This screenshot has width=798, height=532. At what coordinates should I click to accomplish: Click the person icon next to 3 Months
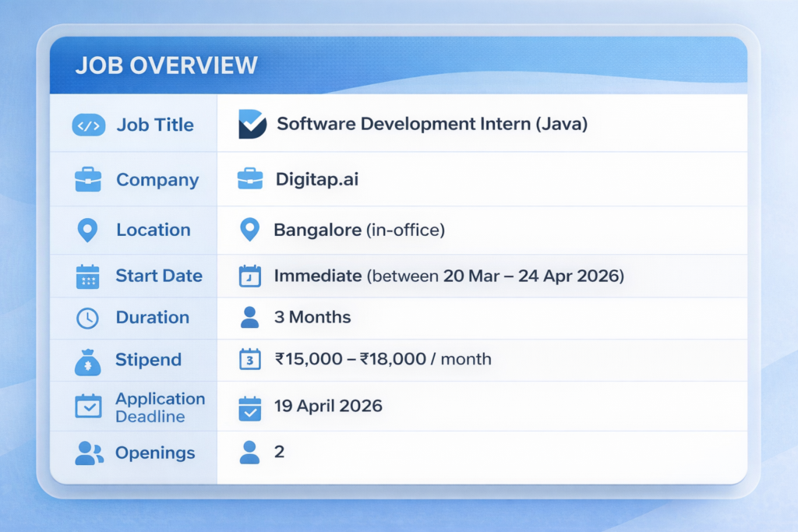(249, 318)
